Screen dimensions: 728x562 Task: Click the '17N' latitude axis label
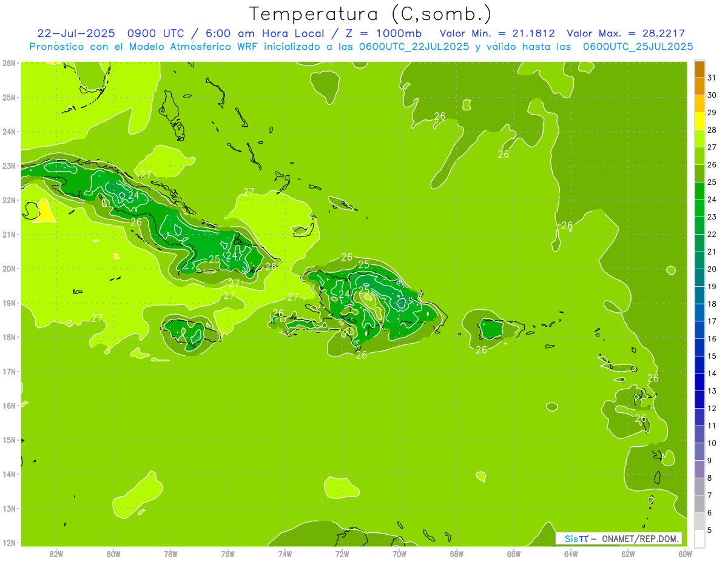[x=9, y=371]
